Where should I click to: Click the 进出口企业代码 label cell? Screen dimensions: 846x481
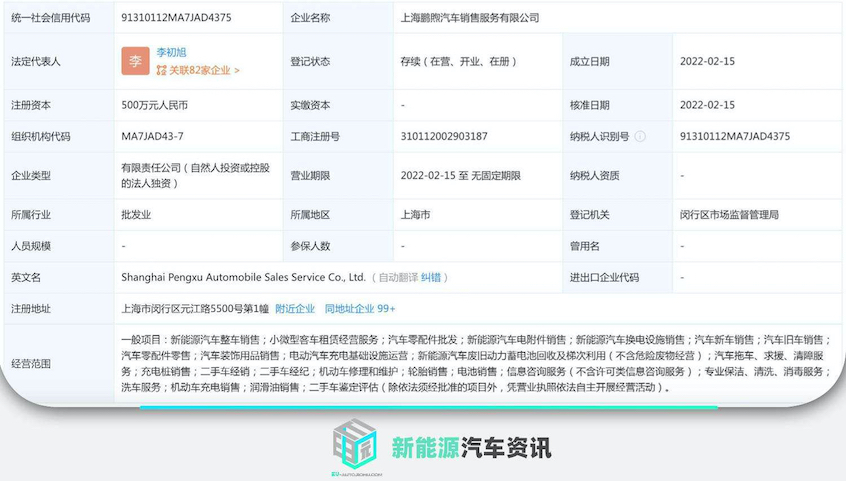coord(618,277)
